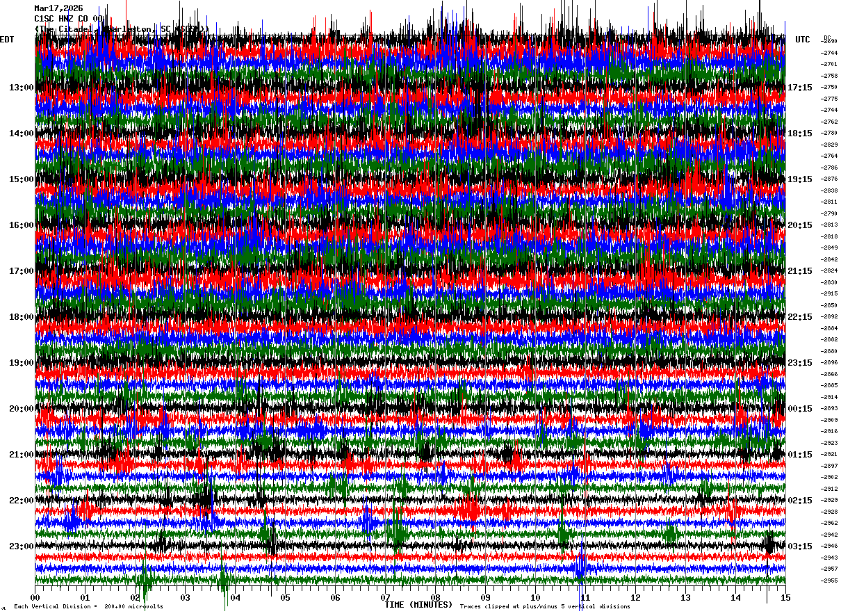Click The Citadel, Charleston, SC title line

click(x=122, y=29)
